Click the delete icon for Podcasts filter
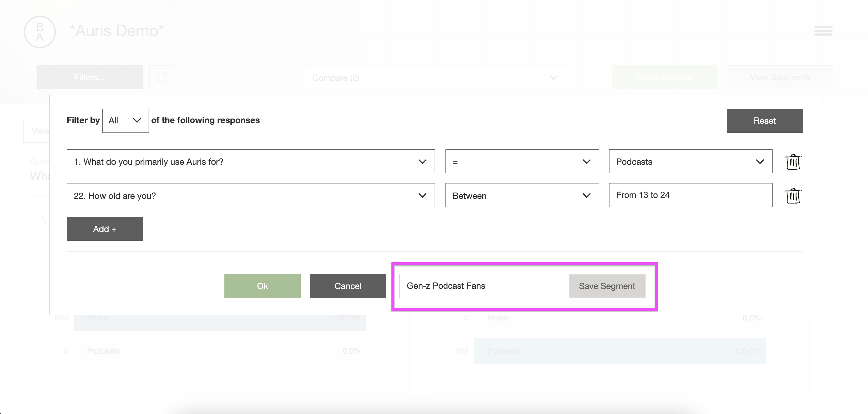868x414 pixels. [x=793, y=161]
